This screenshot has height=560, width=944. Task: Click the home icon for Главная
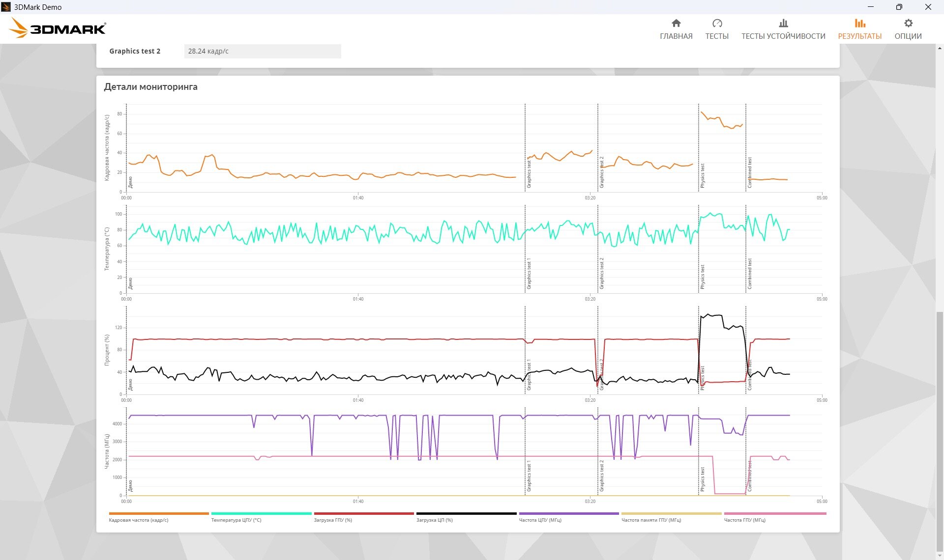pyautogui.click(x=676, y=23)
